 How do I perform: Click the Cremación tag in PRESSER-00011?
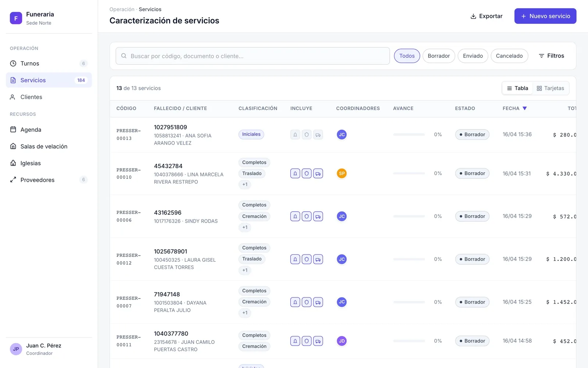coord(254,346)
